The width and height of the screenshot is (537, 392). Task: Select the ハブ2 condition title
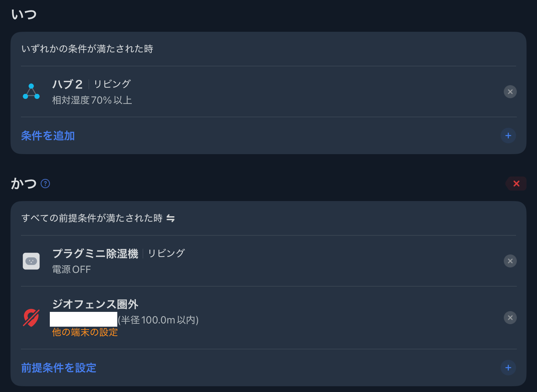[x=67, y=84]
